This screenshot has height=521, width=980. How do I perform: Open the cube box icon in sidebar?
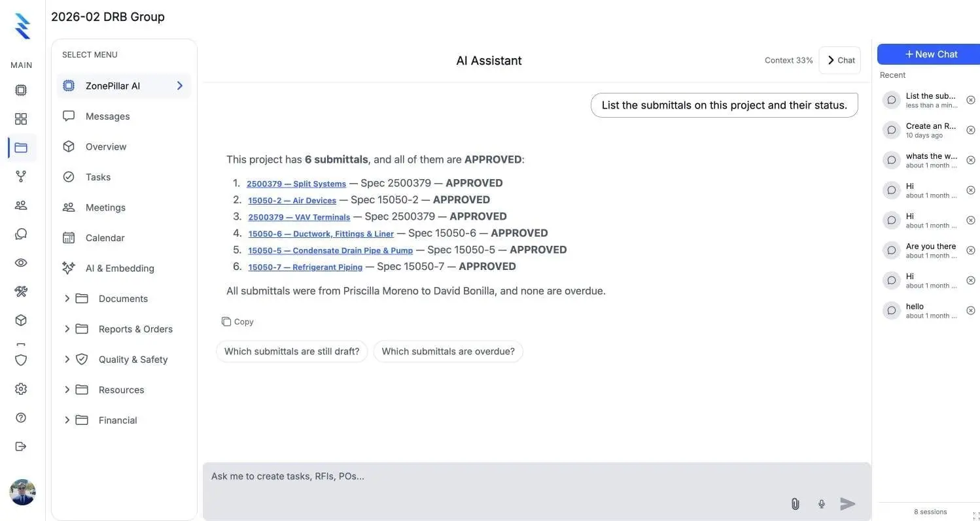21,320
